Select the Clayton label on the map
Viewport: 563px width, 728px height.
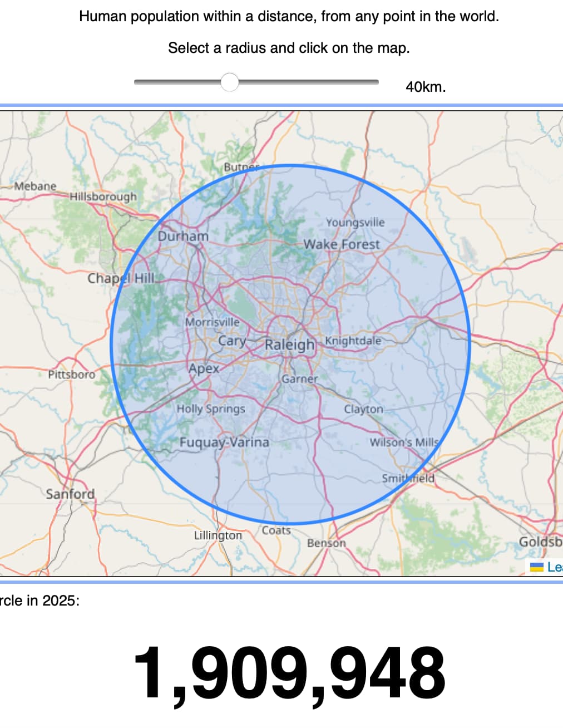pos(363,409)
